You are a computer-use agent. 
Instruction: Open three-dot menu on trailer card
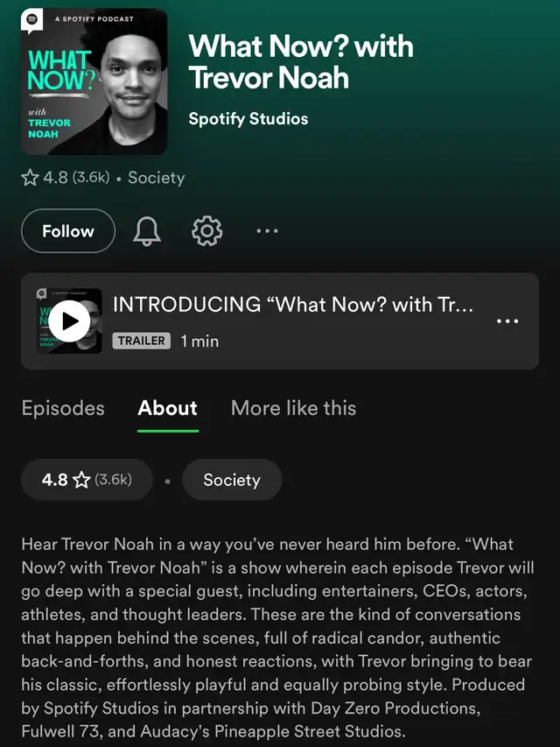[x=507, y=321]
